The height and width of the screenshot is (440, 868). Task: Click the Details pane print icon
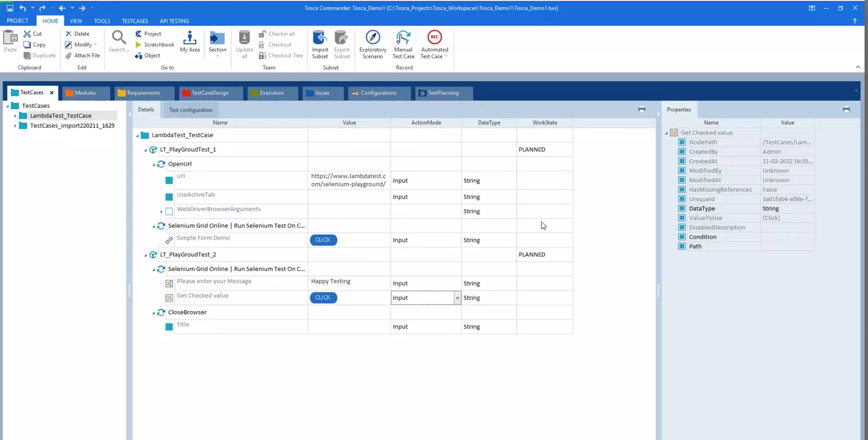pyautogui.click(x=641, y=109)
